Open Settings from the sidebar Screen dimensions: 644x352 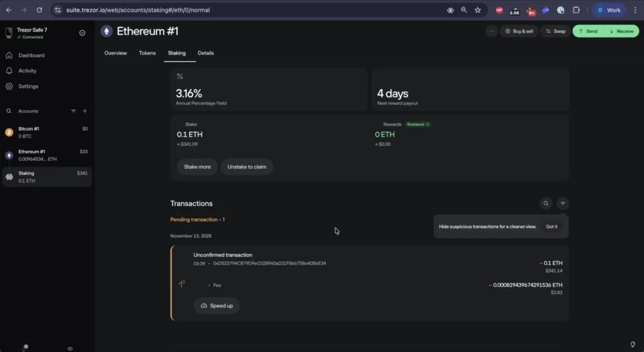pos(28,86)
